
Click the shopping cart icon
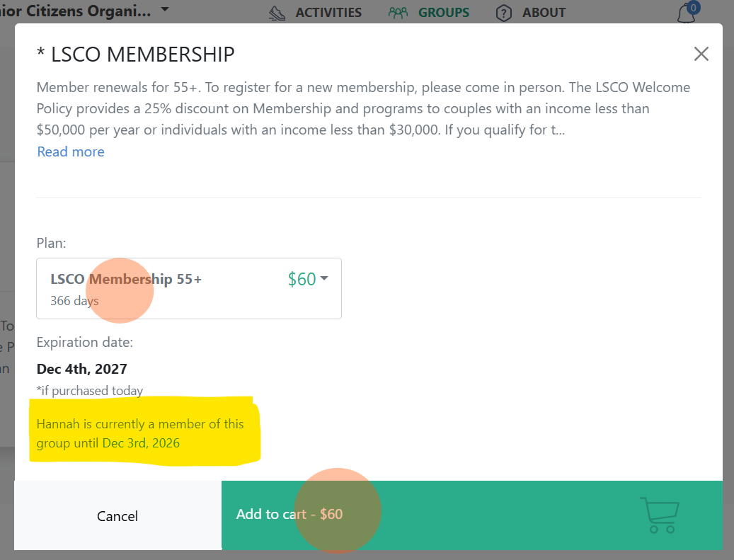659,515
